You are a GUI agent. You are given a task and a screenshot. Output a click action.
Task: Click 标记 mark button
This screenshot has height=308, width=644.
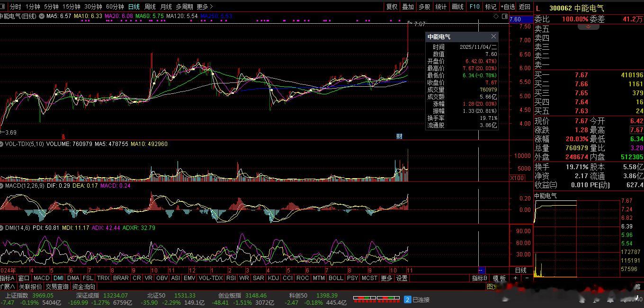[x=491, y=7]
